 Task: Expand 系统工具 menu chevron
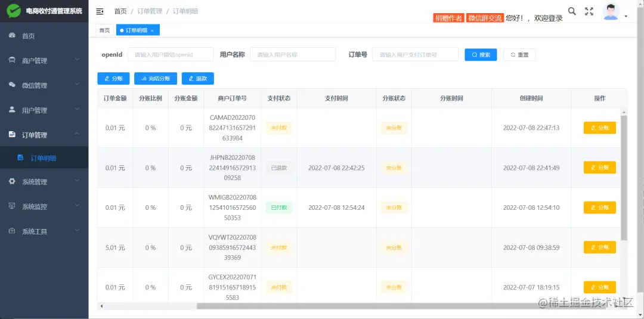coord(77,230)
